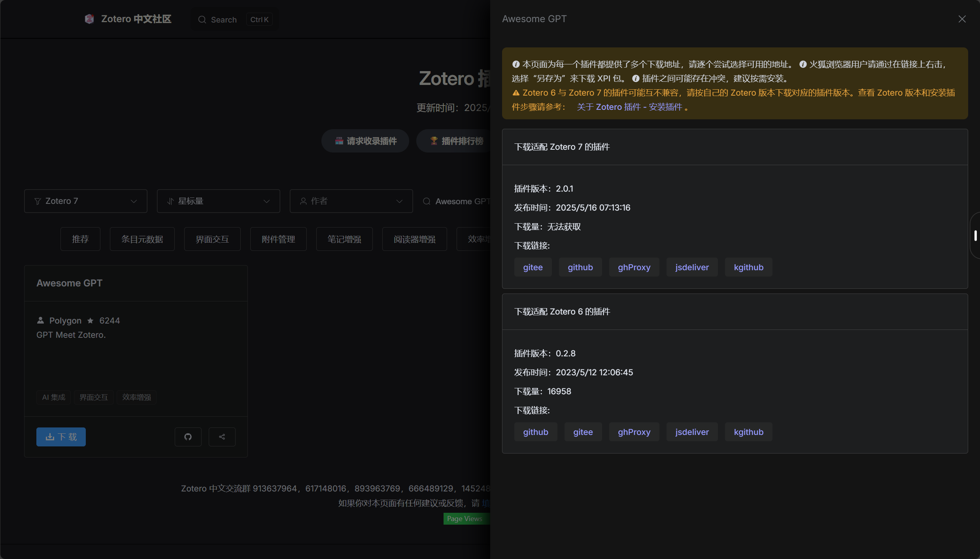Open the 作者 author filter dropdown
This screenshot has height=559, width=980.
(351, 201)
